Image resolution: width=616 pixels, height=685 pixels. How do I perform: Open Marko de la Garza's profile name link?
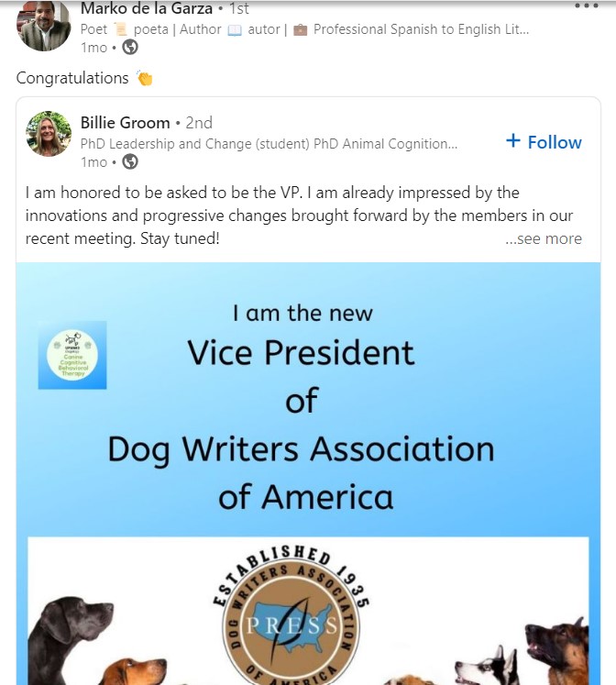point(147,8)
